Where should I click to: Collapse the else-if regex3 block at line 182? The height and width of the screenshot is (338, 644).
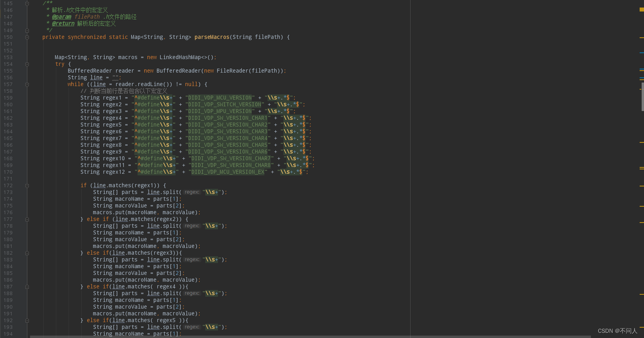coord(27,253)
